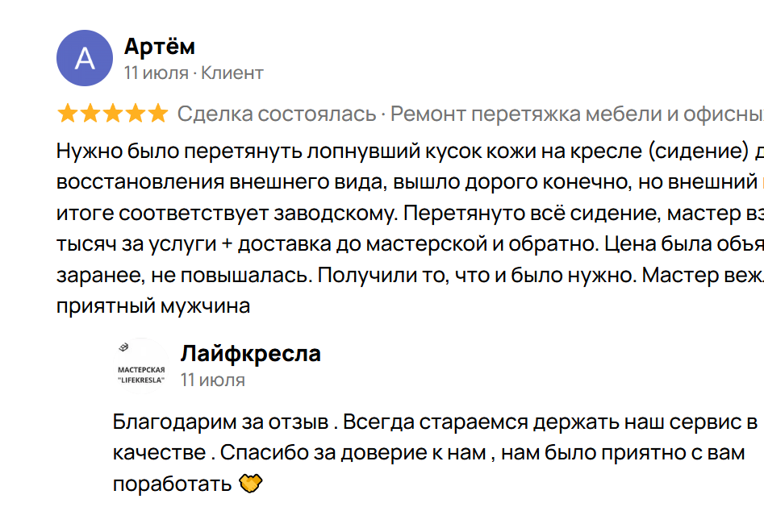Open reviewer Артём's profile name
764x532 pixels.
point(160,47)
